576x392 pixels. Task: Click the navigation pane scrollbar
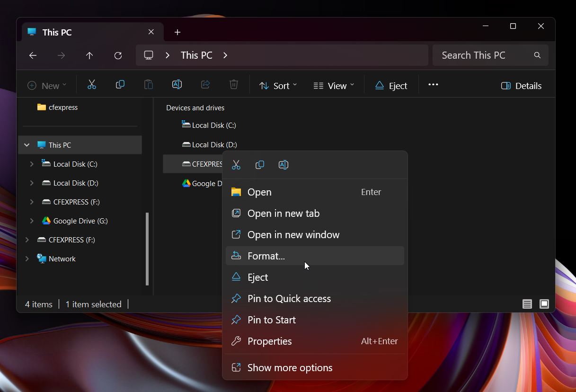(147, 249)
